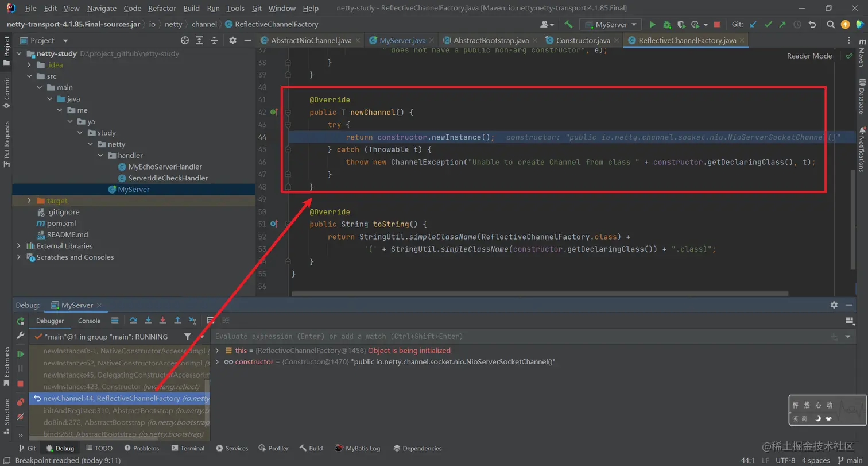The height and width of the screenshot is (466, 868).
Task: Open the Navigate menu
Action: pos(102,9)
